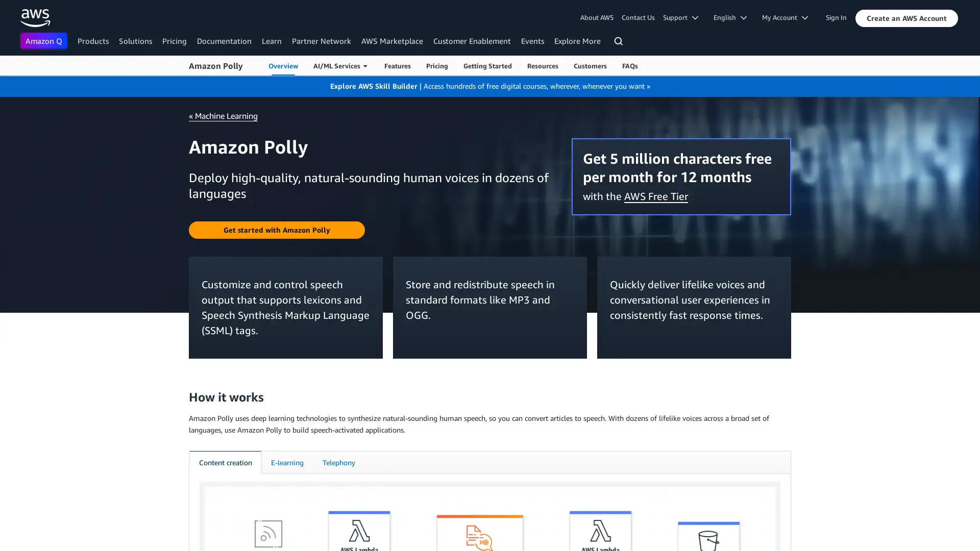Click the Machine Learning breadcrumb link
Viewport: 980px width, 551px height.
point(223,116)
